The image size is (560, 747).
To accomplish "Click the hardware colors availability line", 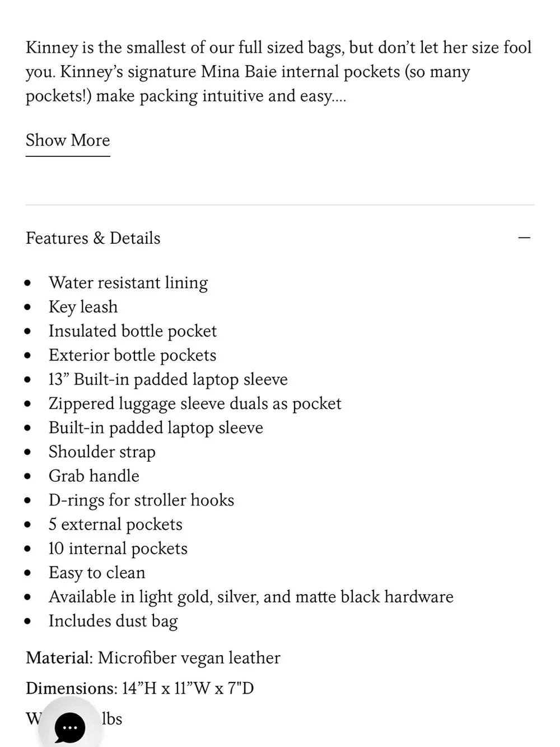I will click(251, 596).
